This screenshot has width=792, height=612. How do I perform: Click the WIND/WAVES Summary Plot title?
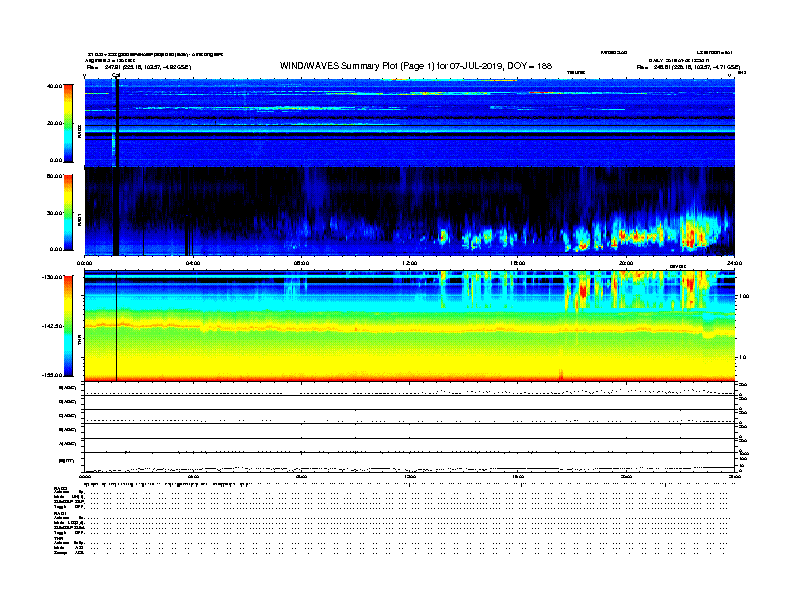coord(416,66)
